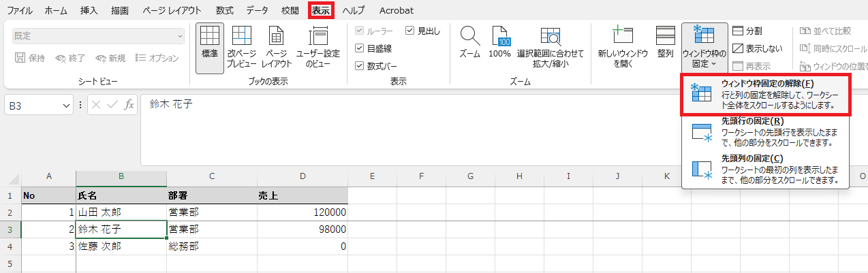Image resolution: width=868 pixels, height=273 pixels.
Task: Select the No header cell
Action: pos(48,195)
